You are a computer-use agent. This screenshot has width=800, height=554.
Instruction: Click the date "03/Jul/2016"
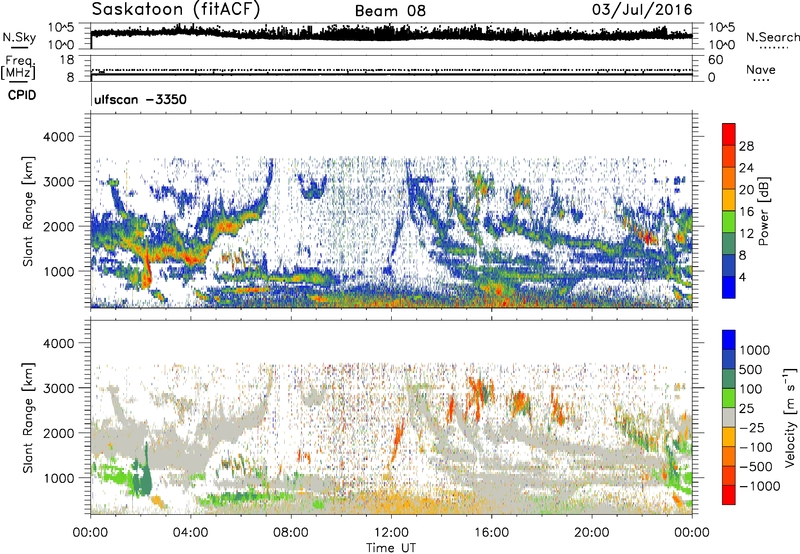(x=642, y=10)
